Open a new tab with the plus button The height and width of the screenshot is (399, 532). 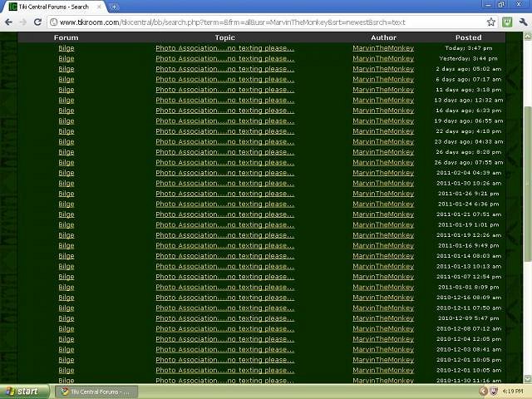pos(114,7)
